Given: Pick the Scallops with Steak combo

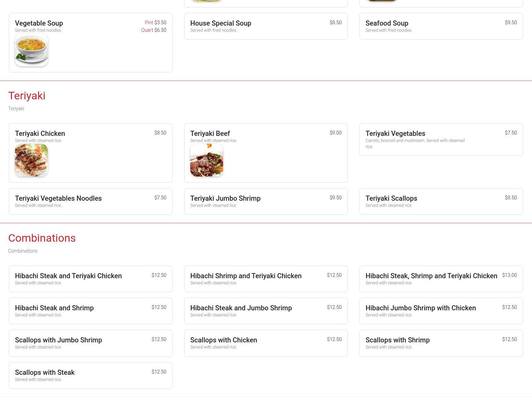Looking at the screenshot, I should point(45,372).
